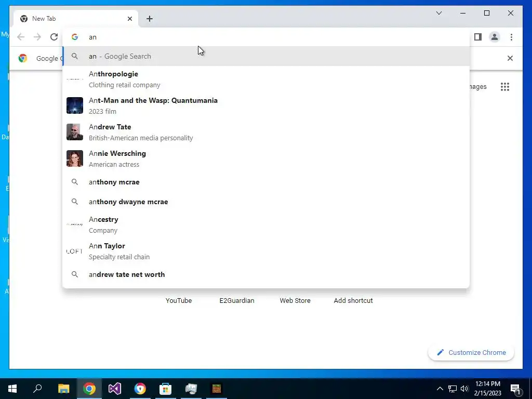Open Windows taskbar search
The image size is (532, 399).
pos(37,389)
